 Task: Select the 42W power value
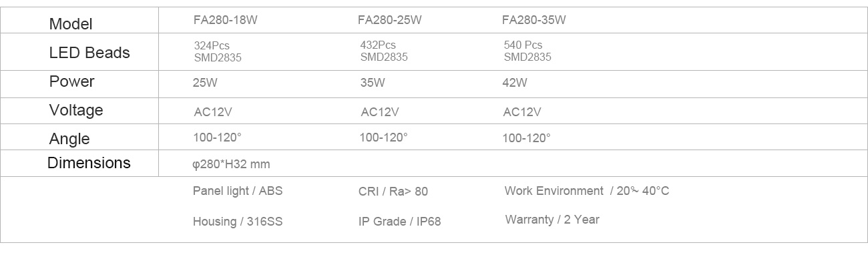point(515,83)
